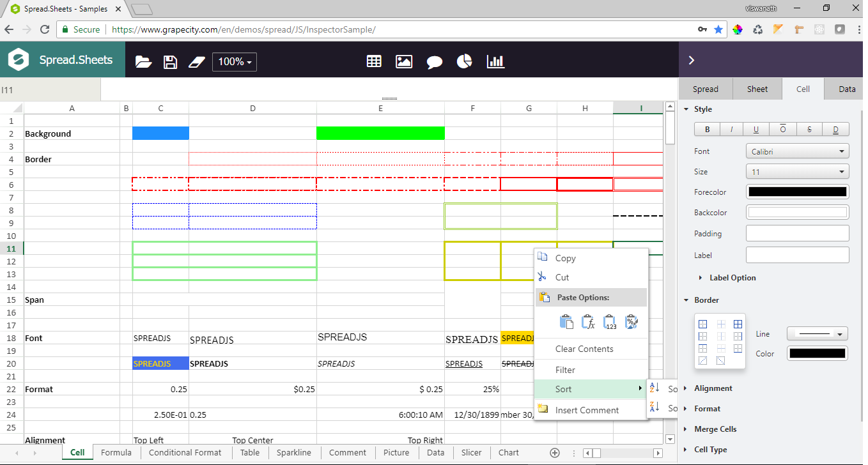Screen dimensions: 868x465
Task: Toggle bold style button B
Action: (x=708, y=130)
